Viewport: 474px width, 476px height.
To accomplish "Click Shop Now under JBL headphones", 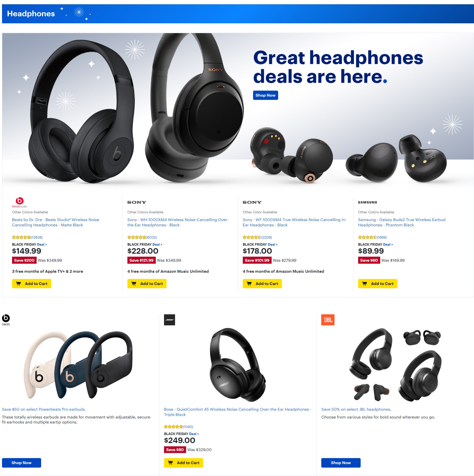I will point(341,463).
